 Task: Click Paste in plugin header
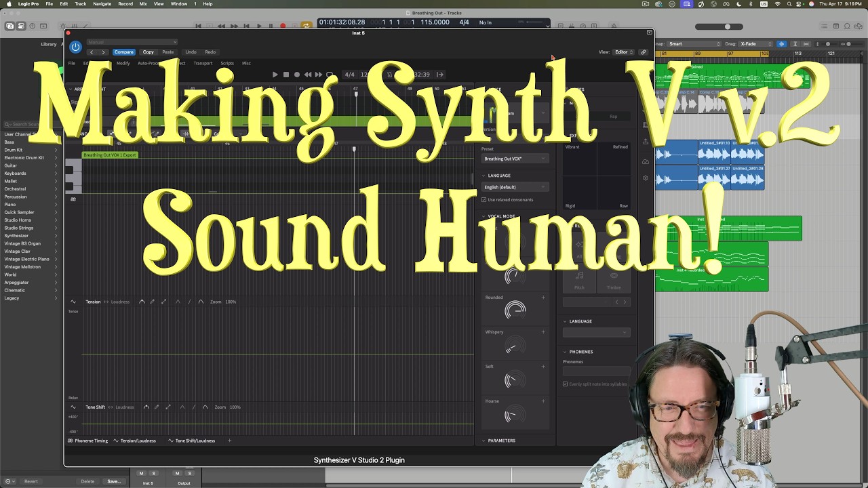click(167, 52)
